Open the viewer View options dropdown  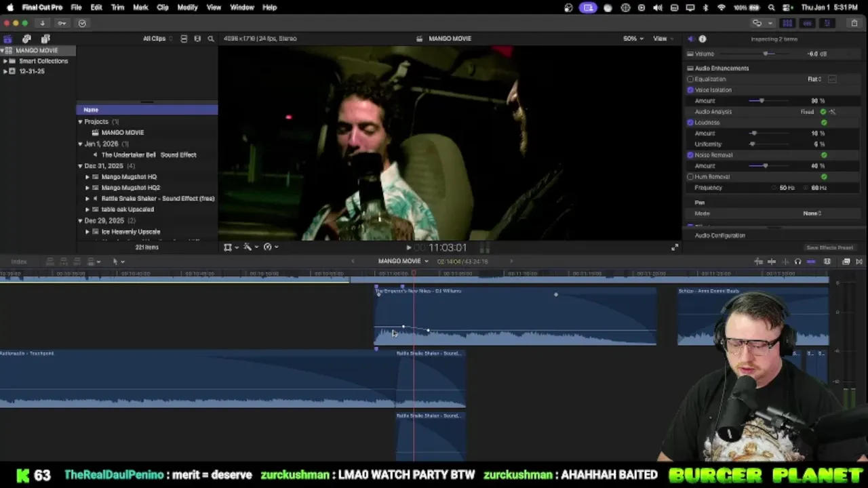click(x=663, y=39)
